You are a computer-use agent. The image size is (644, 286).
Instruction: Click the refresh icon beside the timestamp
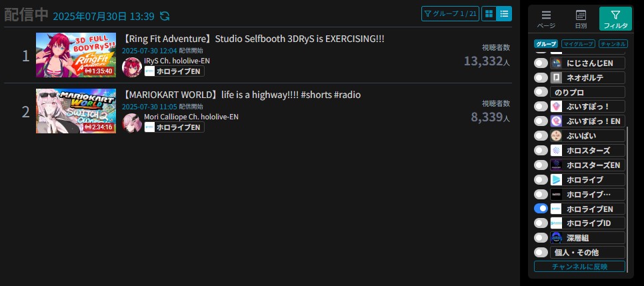[x=165, y=16]
